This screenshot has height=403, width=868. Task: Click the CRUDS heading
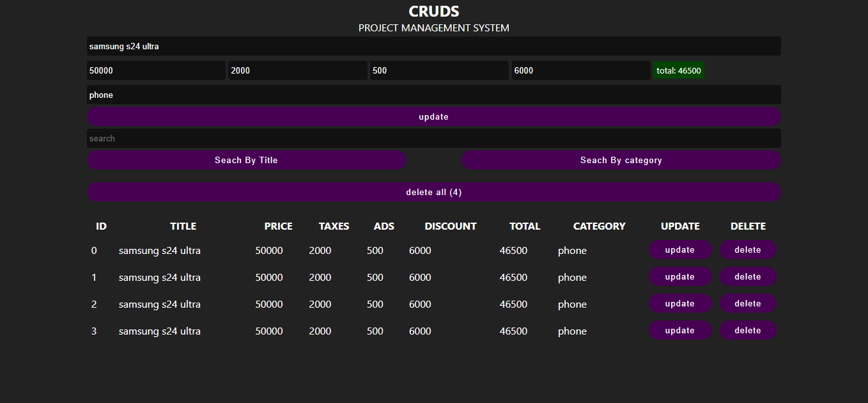tap(433, 11)
